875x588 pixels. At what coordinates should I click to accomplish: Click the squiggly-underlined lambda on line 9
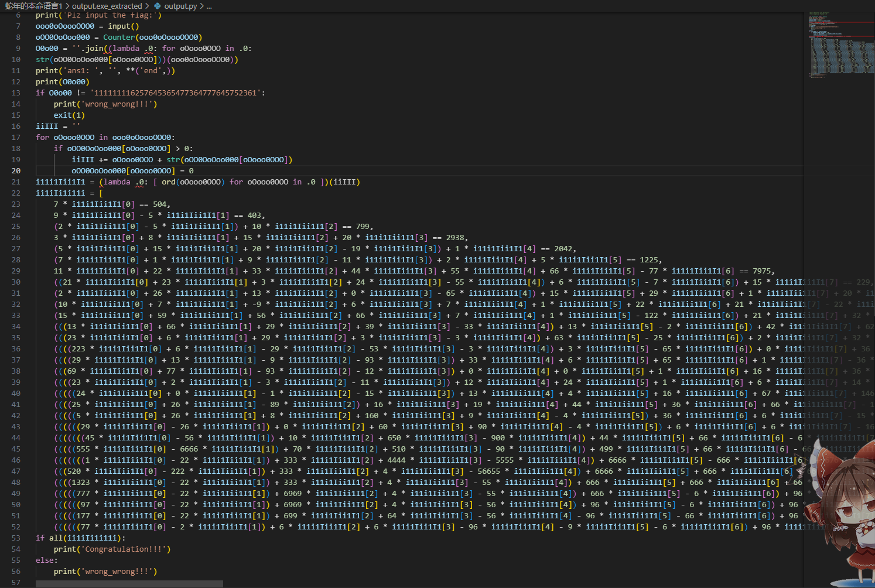point(125,49)
